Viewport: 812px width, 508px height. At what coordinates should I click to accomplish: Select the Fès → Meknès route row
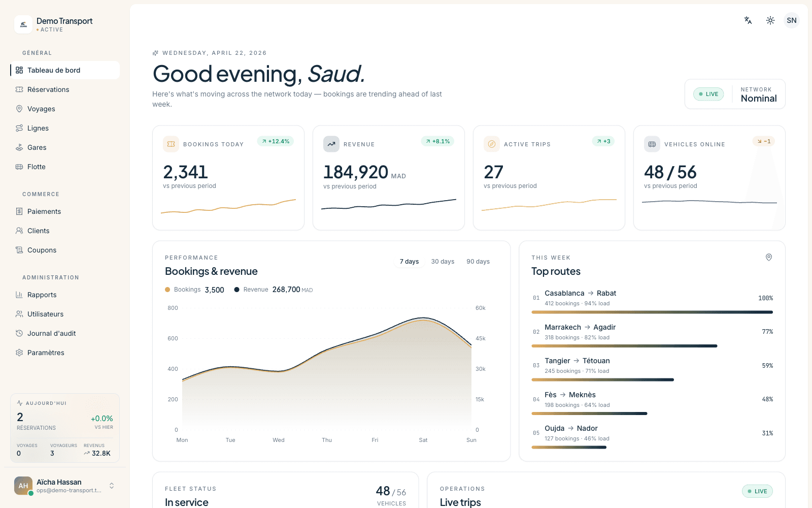652,403
